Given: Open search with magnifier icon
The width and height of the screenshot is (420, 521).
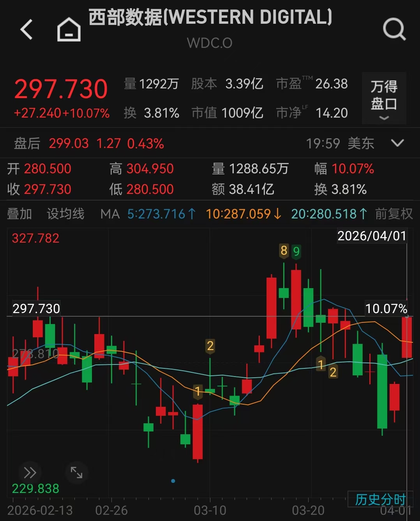Looking at the screenshot, I should pos(394,30).
